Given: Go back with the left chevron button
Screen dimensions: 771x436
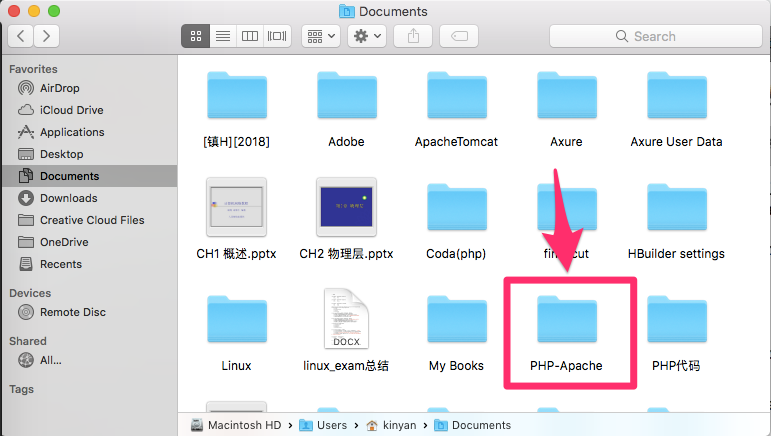Looking at the screenshot, I should 21,36.
